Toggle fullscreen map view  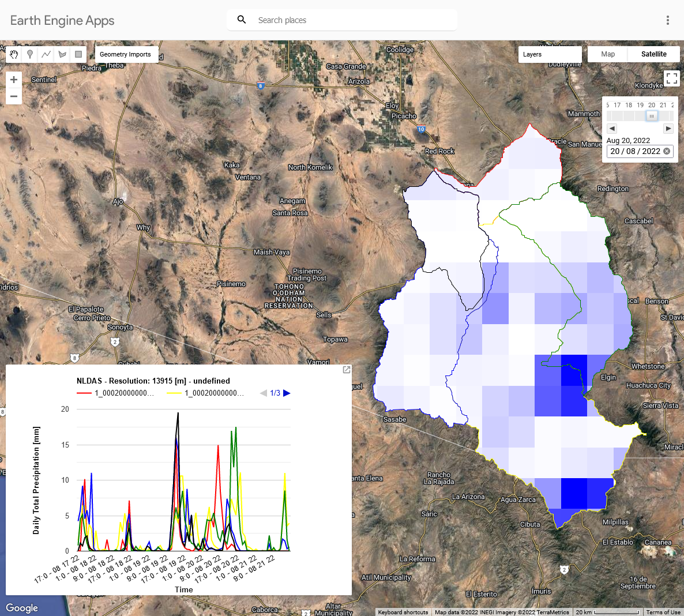[672, 78]
